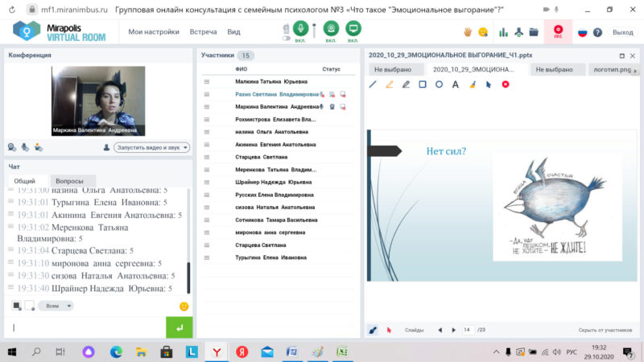Select first Не выбрано presentation tab

pos(393,69)
